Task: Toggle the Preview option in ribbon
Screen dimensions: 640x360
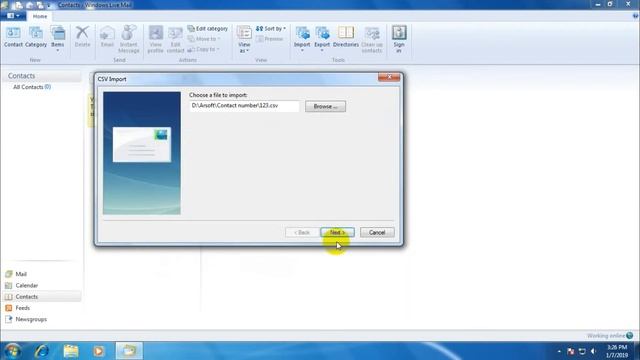Action: (x=269, y=39)
